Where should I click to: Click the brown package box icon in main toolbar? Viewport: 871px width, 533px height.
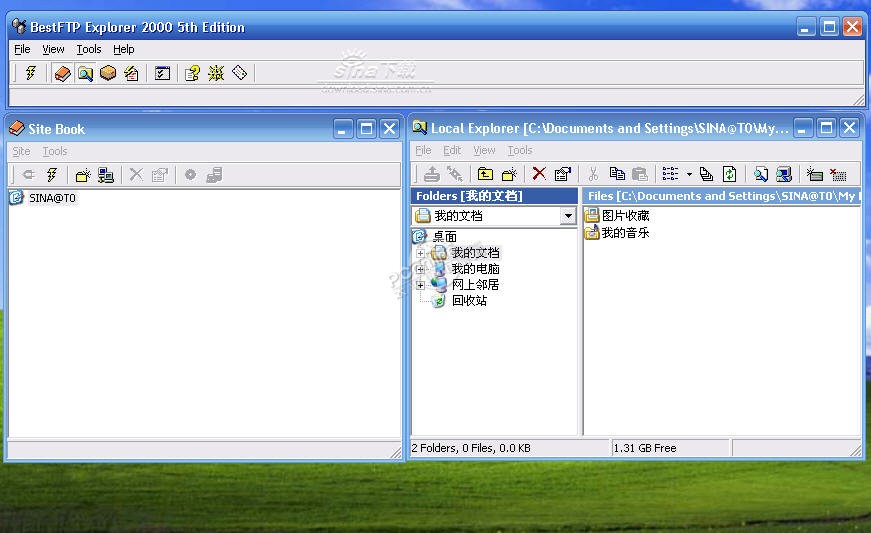(108, 73)
